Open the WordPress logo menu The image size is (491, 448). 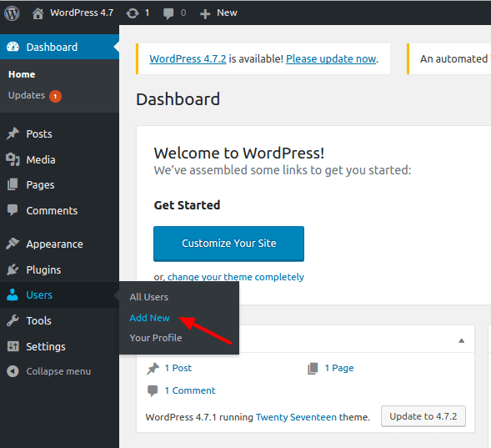[x=12, y=13]
